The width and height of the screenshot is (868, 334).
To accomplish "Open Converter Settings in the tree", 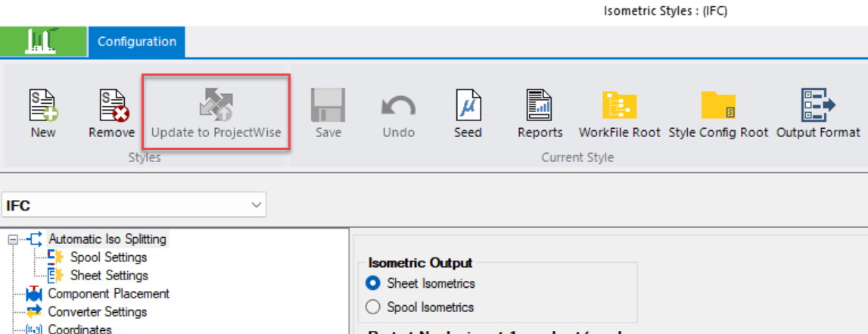I will (x=98, y=312).
